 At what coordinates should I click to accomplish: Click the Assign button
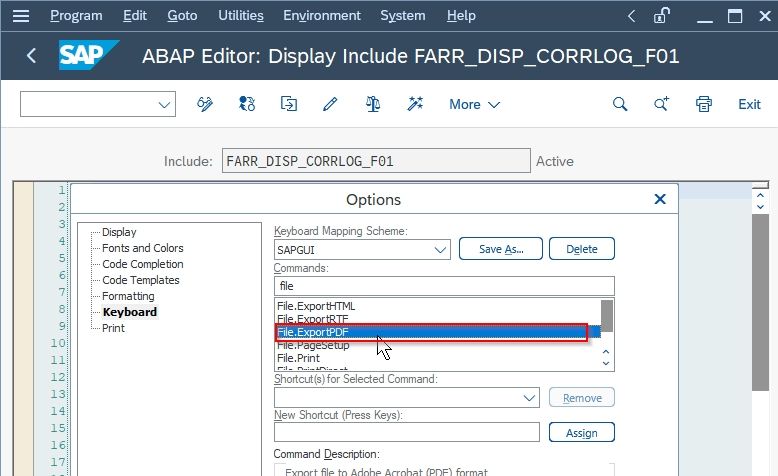tap(582, 432)
